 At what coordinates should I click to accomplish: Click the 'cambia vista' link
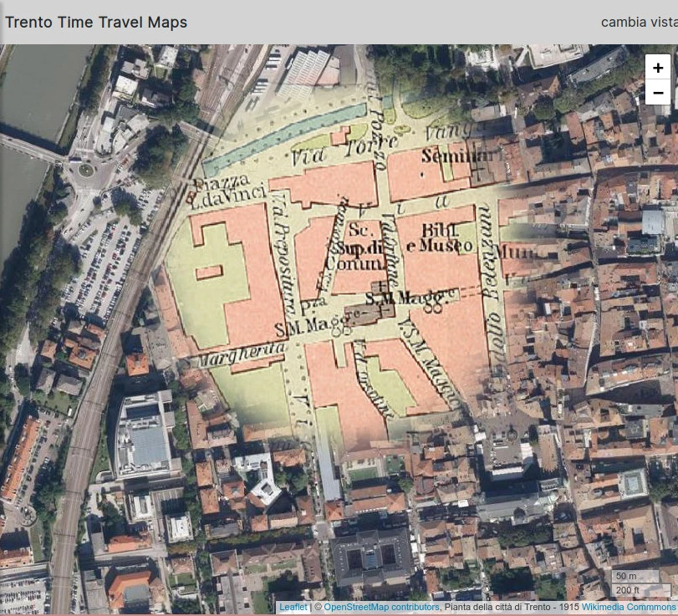639,22
